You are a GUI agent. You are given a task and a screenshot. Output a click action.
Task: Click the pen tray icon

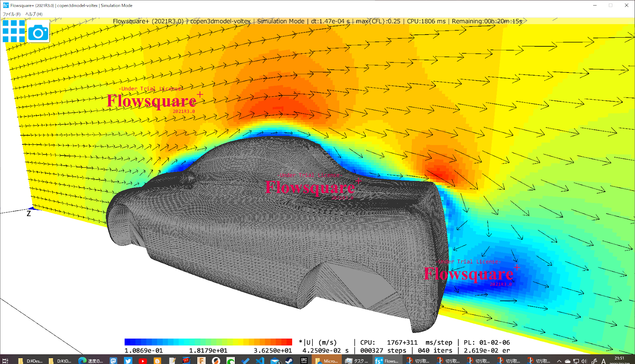594,361
